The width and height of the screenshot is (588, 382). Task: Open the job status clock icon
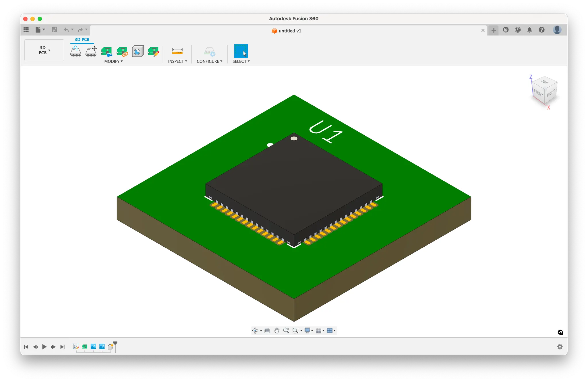pos(518,30)
